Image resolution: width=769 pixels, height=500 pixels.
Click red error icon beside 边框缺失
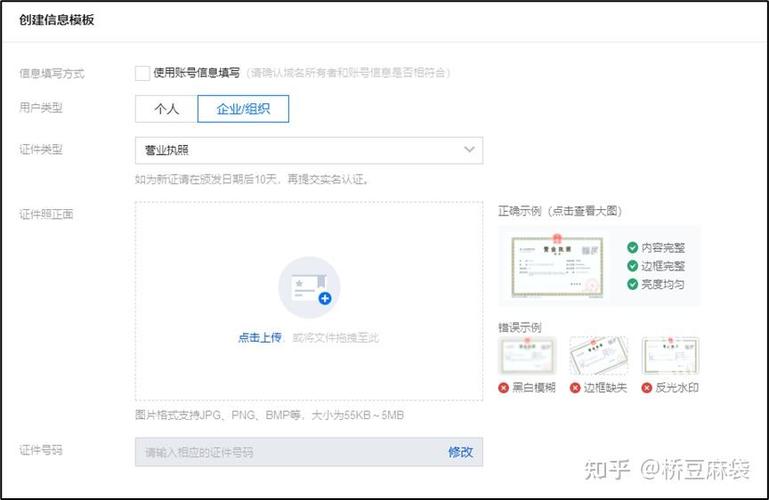coord(575,388)
